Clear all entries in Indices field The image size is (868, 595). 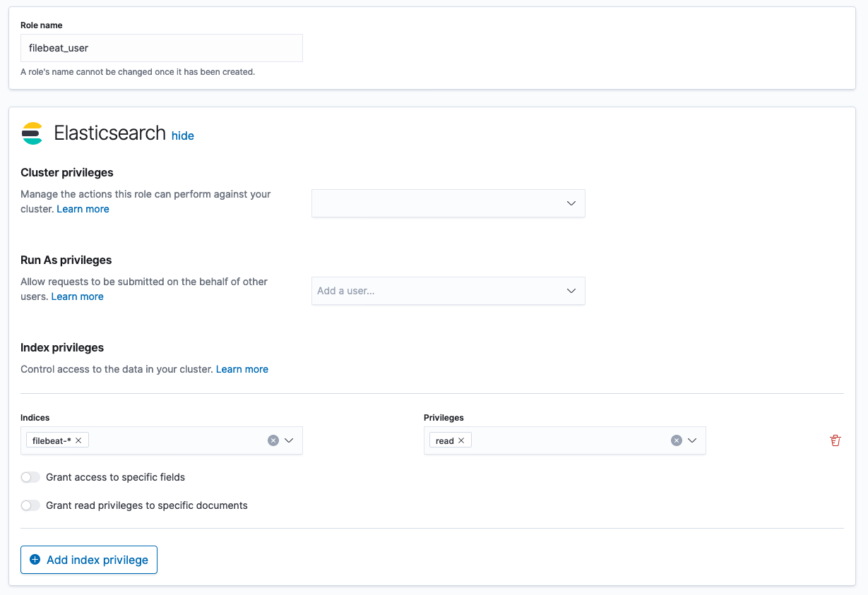pyautogui.click(x=273, y=440)
